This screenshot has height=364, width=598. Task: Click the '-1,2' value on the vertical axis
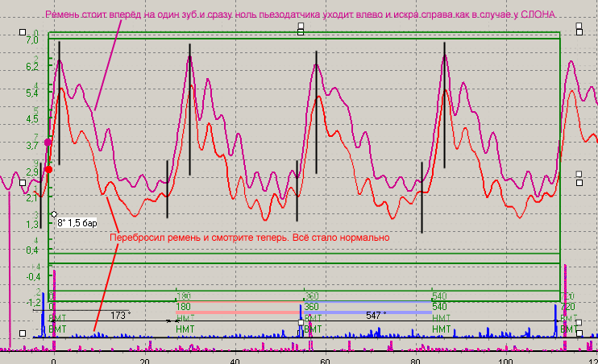click(x=34, y=303)
